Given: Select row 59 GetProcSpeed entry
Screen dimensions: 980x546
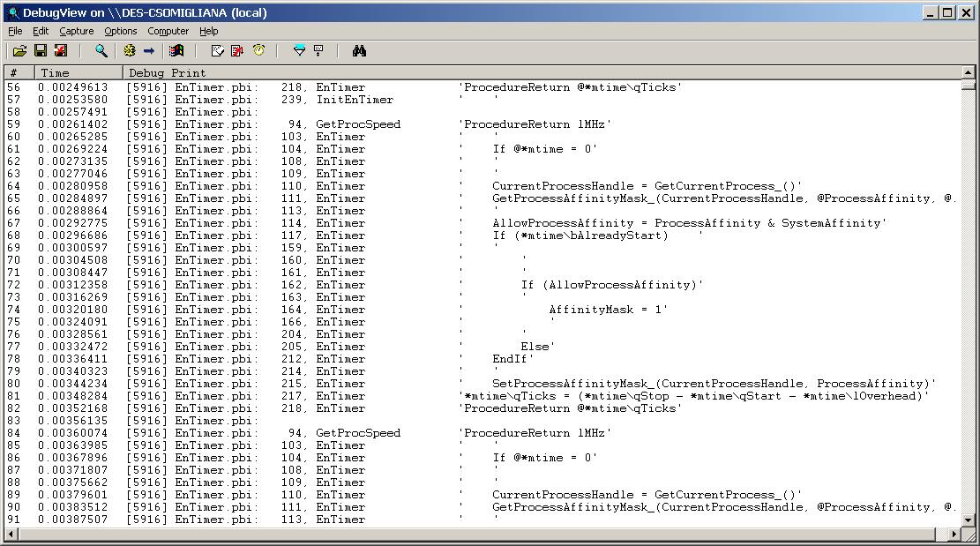Looking at the screenshot, I should click(482, 124).
